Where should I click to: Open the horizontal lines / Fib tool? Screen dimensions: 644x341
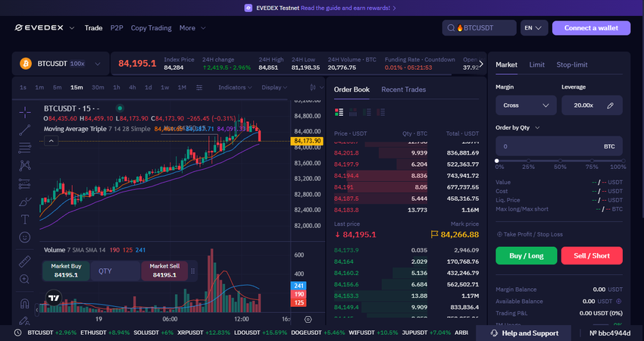pos(25,148)
